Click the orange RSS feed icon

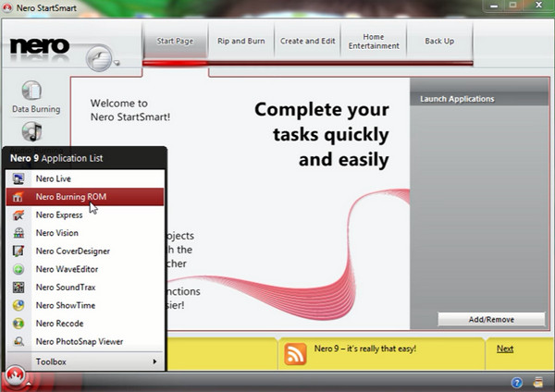[x=295, y=354]
